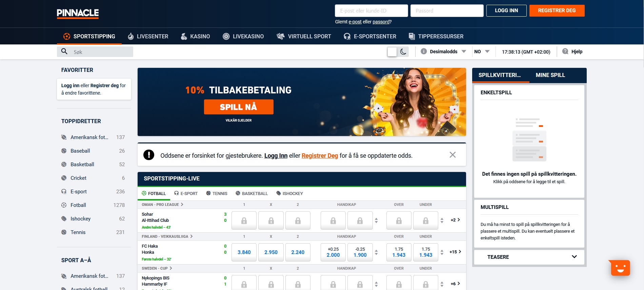The image size is (644, 290).
Task: Go to Livekasino section
Action: click(x=243, y=36)
